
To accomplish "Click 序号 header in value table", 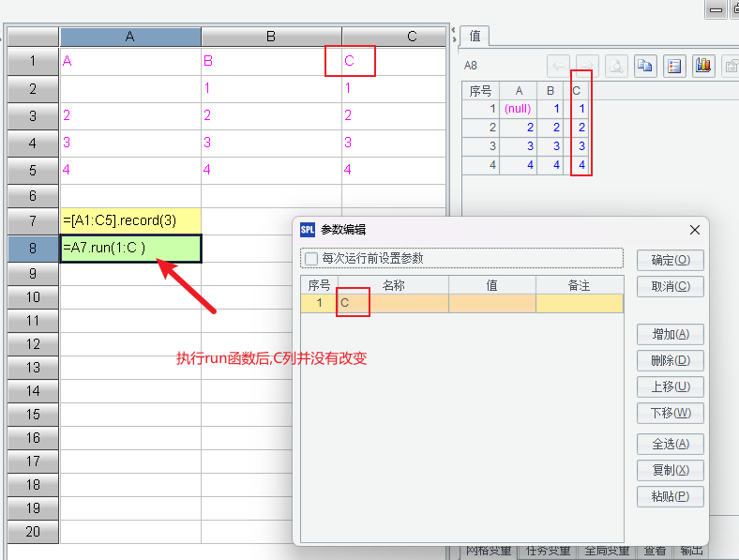I will [x=480, y=90].
